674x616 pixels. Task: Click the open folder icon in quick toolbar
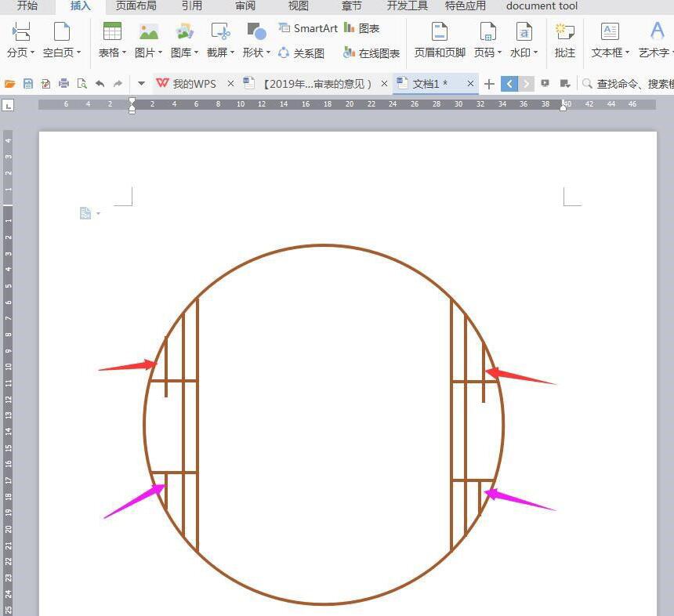coord(10,83)
